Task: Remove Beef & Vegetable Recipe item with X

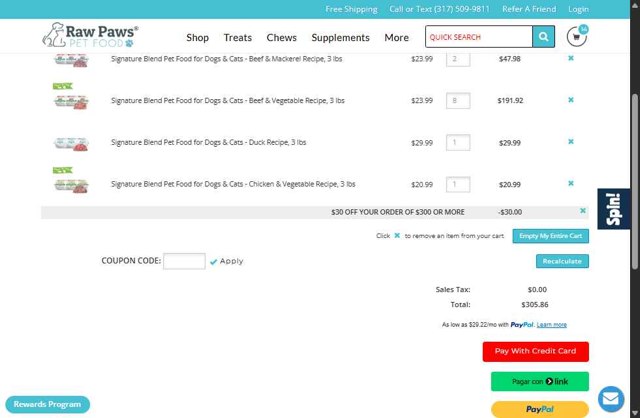Action: click(x=571, y=100)
